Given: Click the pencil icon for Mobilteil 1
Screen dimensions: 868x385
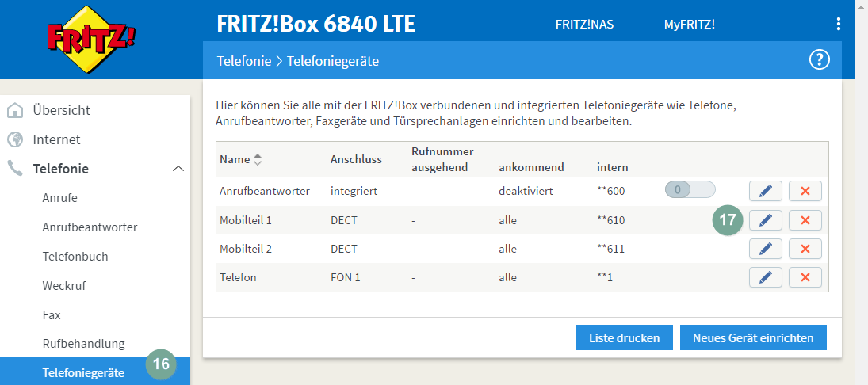Looking at the screenshot, I should (765, 220).
